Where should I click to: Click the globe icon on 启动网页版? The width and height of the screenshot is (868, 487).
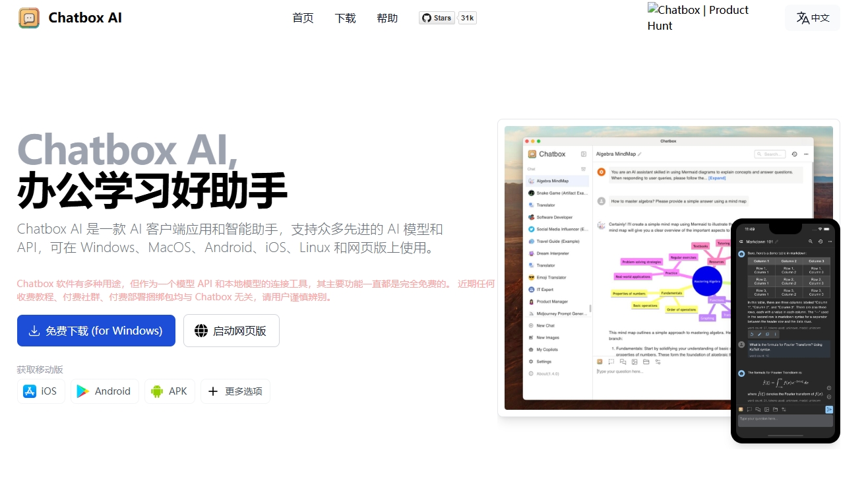pos(201,331)
